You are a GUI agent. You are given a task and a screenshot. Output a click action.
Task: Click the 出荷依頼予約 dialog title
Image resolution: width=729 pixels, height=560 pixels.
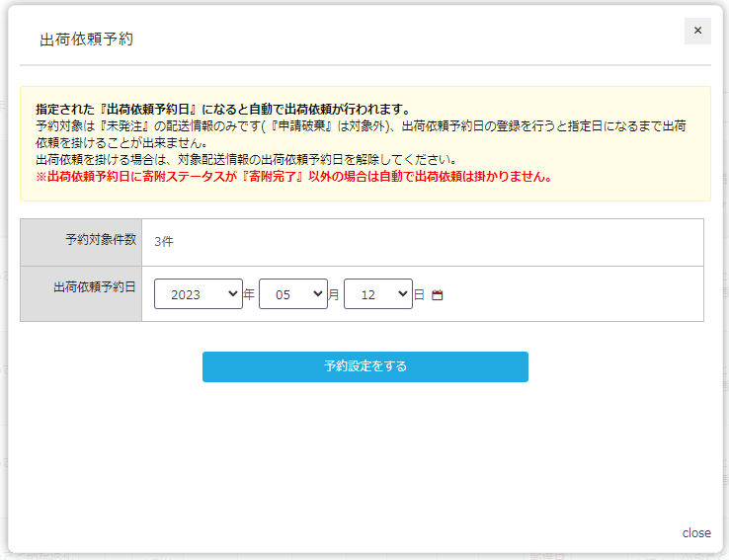pyautogui.click(x=86, y=40)
